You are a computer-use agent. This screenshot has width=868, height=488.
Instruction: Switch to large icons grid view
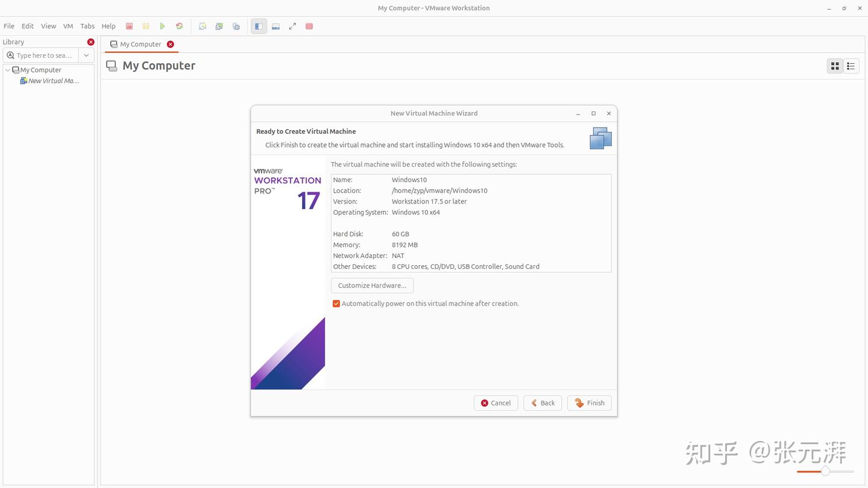point(835,66)
